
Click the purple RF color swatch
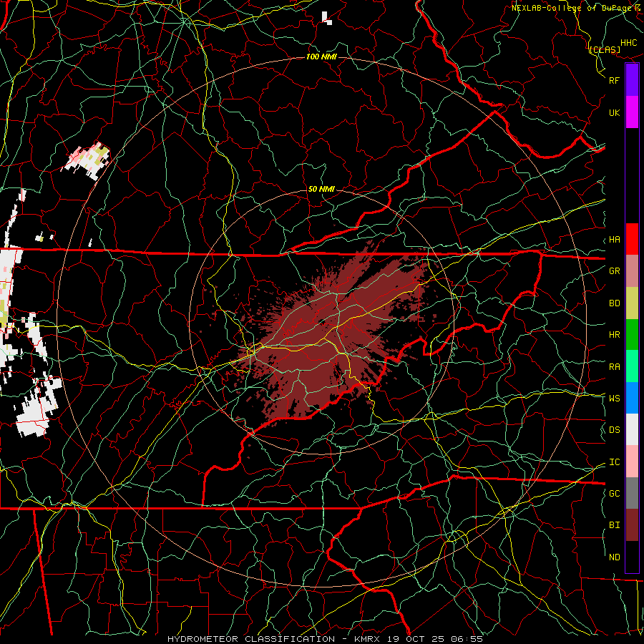632,80
